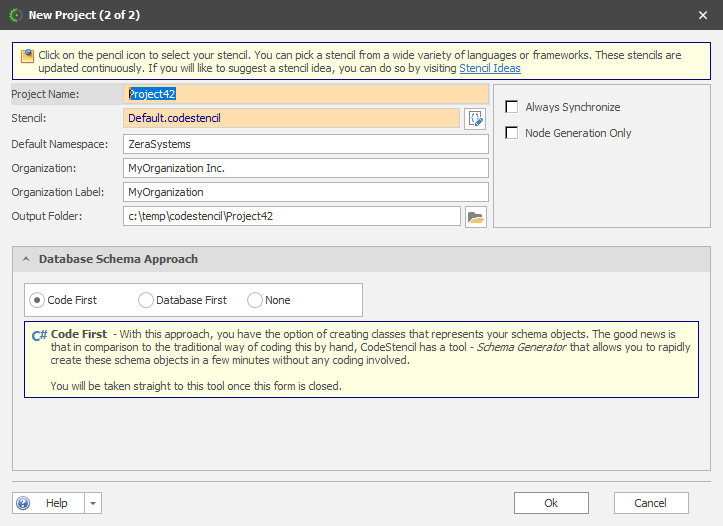
Task: Click into the Organization Label field
Action: (305, 192)
